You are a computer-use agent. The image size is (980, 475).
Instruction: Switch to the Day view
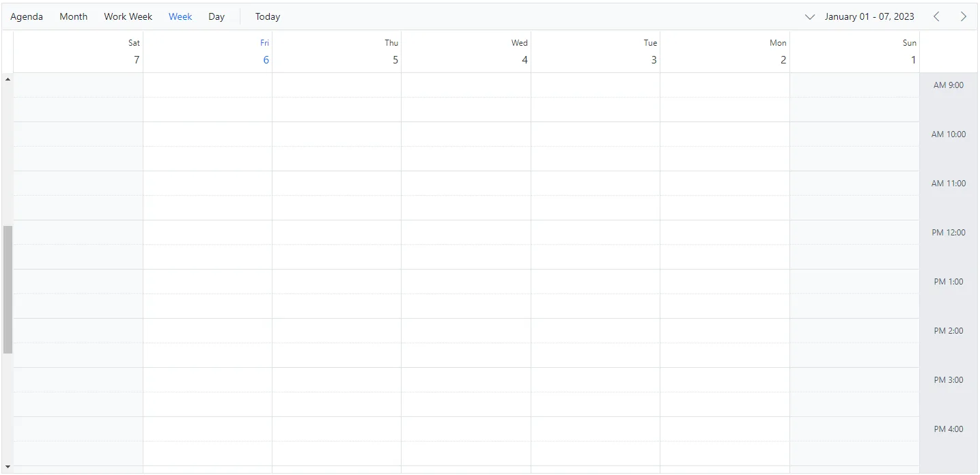pos(216,16)
